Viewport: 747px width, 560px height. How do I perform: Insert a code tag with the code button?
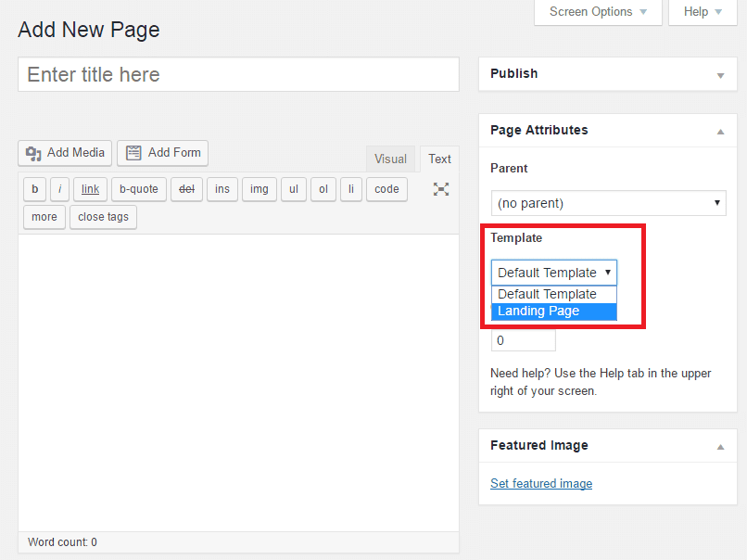[386, 189]
